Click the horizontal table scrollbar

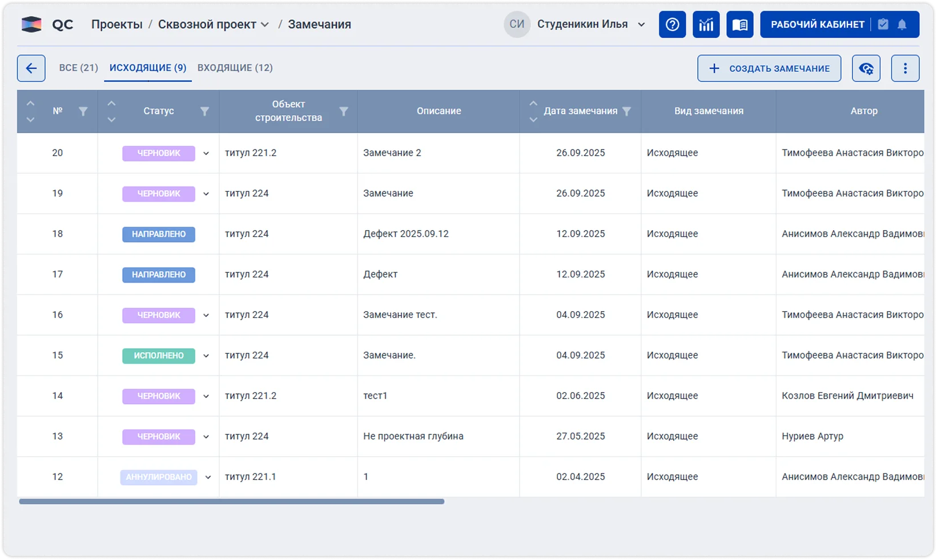click(x=231, y=502)
